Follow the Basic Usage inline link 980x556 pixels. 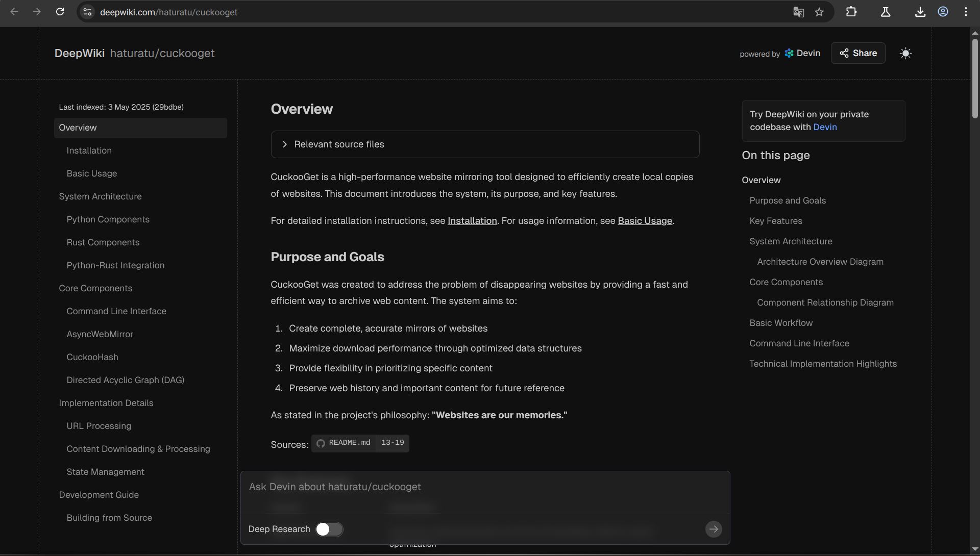click(645, 221)
